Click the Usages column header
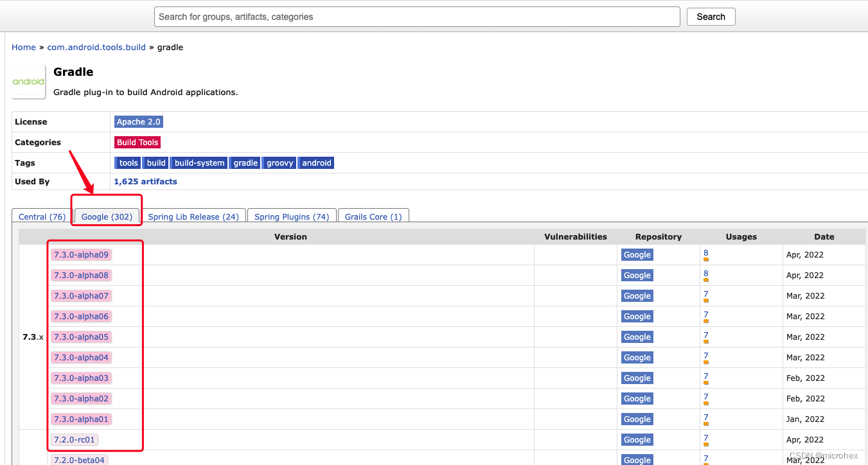 click(x=741, y=237)
